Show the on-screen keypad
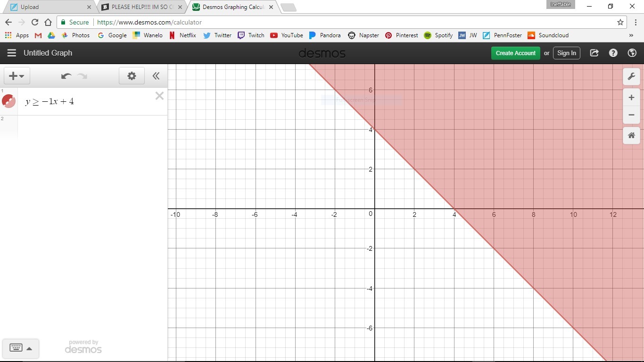The width and height of the screenshot is (644, 362). [21, 348]
